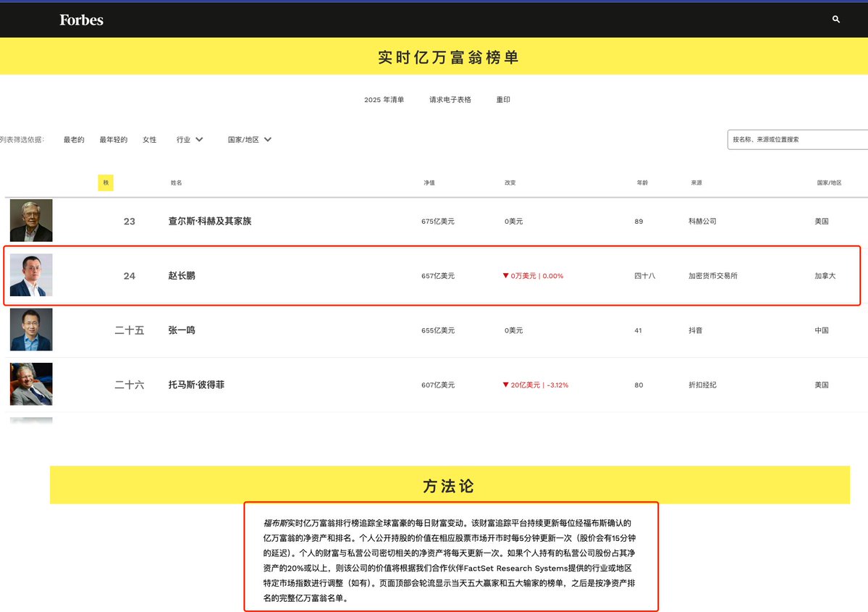Click age 89 in 科赫 row
The height and width of the screenshot is (612, 868).
(639, 222)
